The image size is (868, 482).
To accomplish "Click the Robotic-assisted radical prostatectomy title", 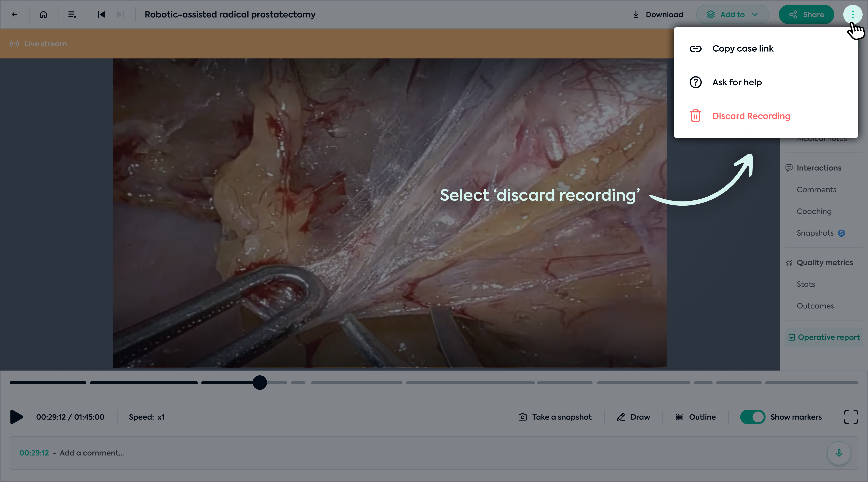I will coord(230,14).
